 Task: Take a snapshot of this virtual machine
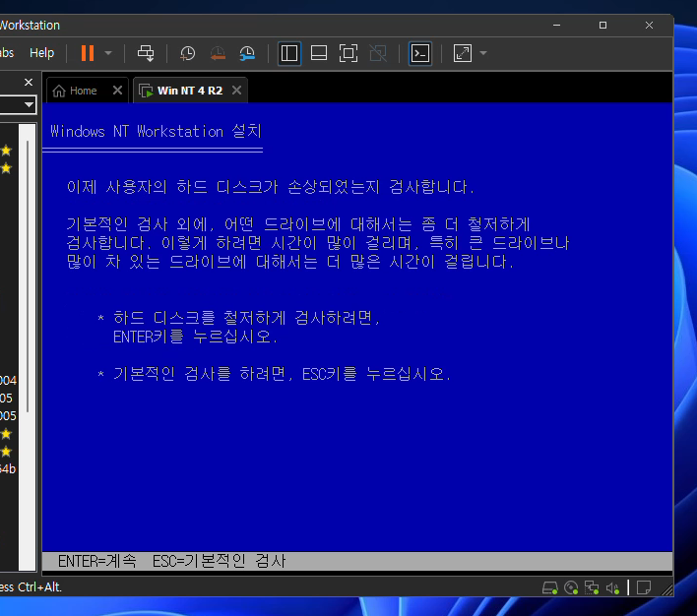(x=188, y=53)
